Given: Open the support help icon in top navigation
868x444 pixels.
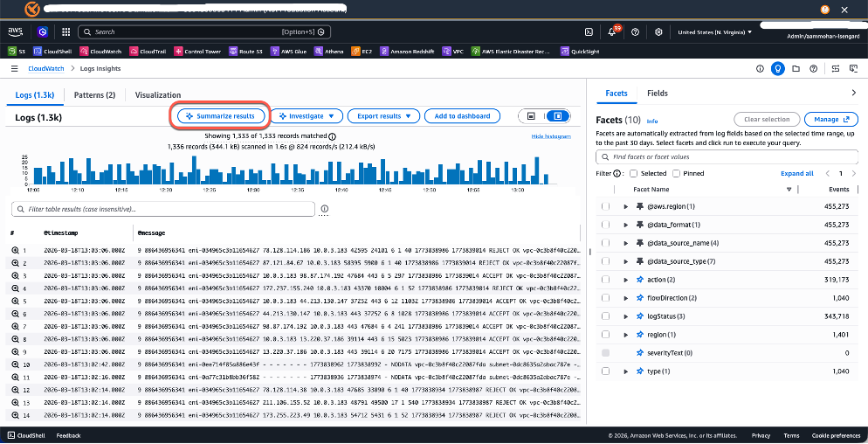Looking at the screenshot, I should [636, 32].
